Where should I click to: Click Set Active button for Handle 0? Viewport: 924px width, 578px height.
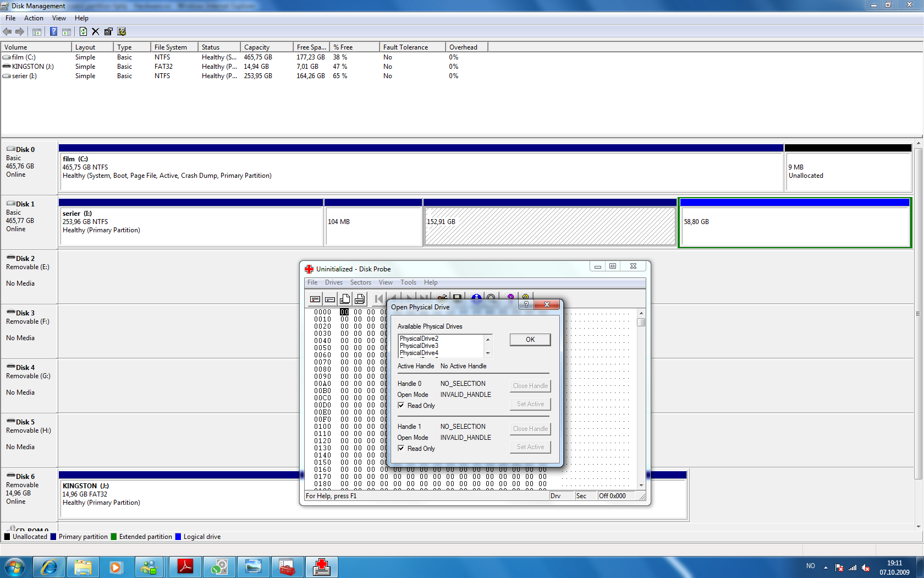(530, 404)
